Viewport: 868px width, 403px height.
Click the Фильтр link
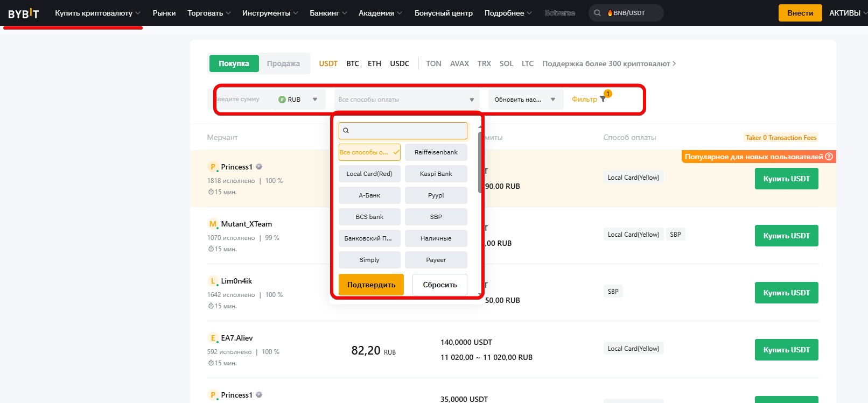(584, 99)
